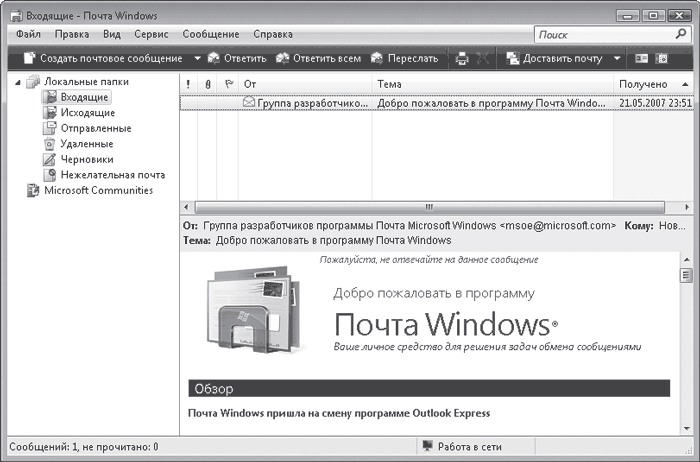
Task: Click the magnifier search icon
Action: (681, 34)
